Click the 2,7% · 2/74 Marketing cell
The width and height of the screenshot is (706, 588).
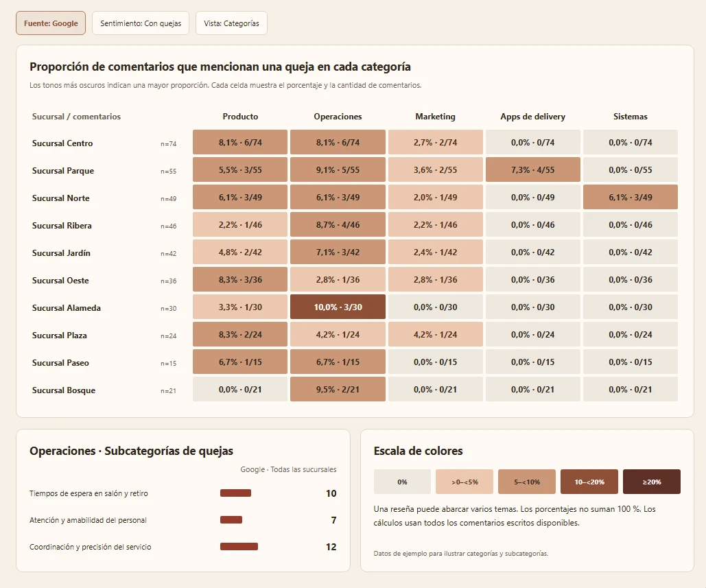[436, 142]
